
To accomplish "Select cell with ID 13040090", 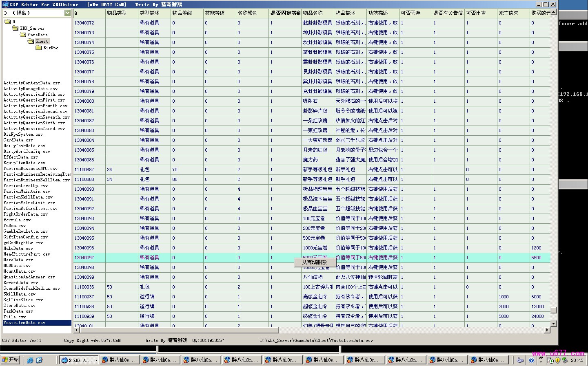I will (x=84, y=189).
